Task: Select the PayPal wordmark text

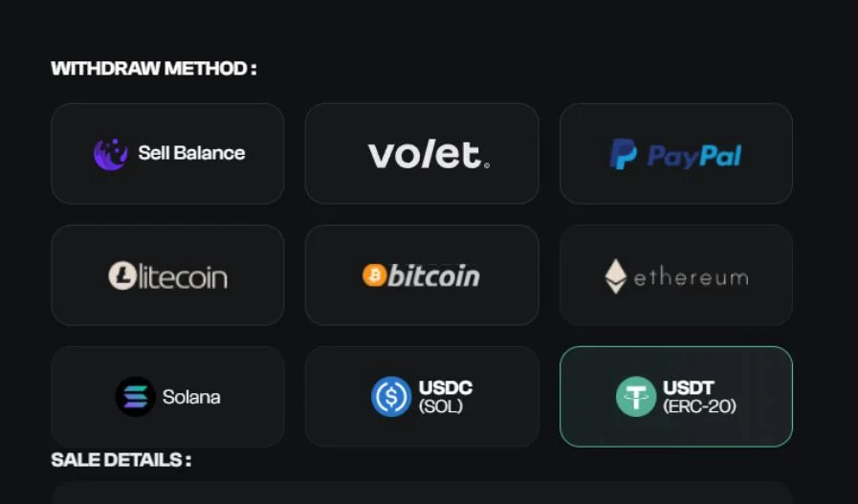Action: tap(694, 156)
